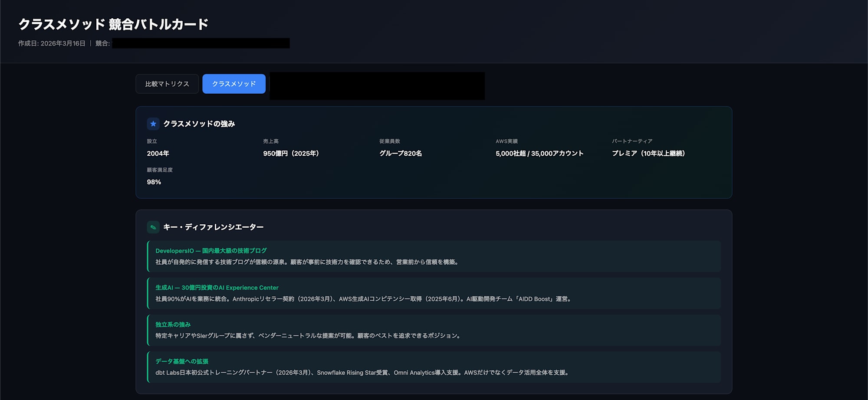The height and width of the screenshot is (400, 868).
Task: Click the 生成AI — AI Experience Center heading
Action: [x=217, y=287]
